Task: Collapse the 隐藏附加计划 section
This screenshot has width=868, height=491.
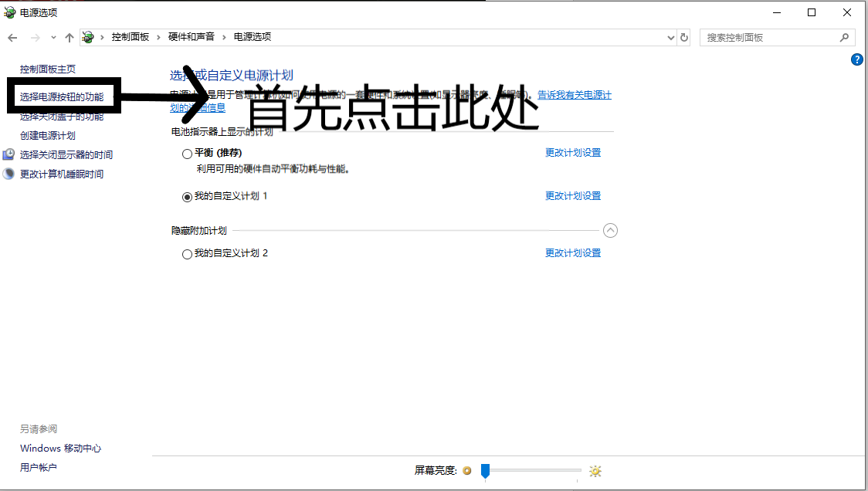Action: pyautogui.click(x=610, y=230)
